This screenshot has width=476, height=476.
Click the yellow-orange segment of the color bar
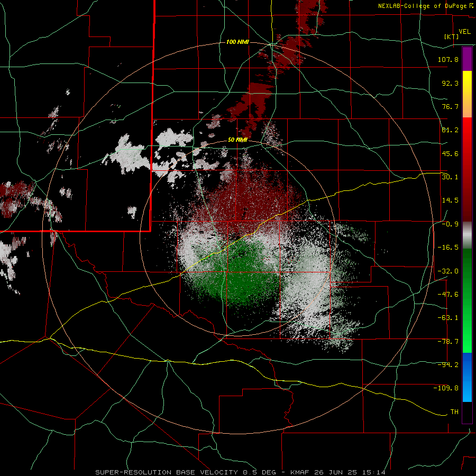[467, 94]
